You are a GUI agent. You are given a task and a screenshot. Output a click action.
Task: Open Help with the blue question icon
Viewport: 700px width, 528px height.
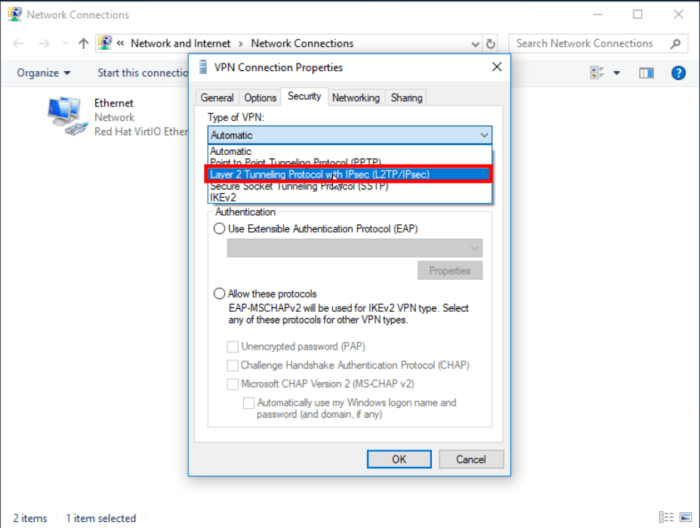pyautogui.click(x=678, y=73)
